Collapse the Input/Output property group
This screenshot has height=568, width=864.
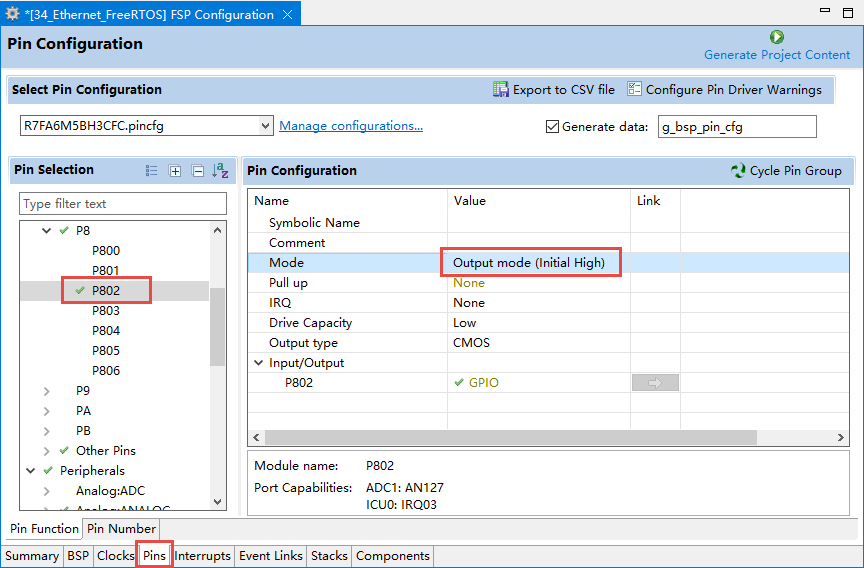[x=258, y=363]
